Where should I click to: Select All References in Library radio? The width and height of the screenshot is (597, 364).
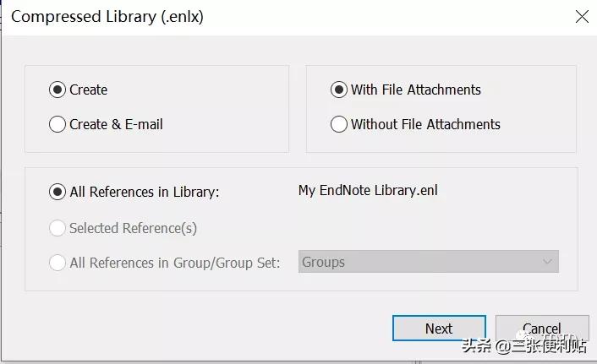tap(58, 192)
